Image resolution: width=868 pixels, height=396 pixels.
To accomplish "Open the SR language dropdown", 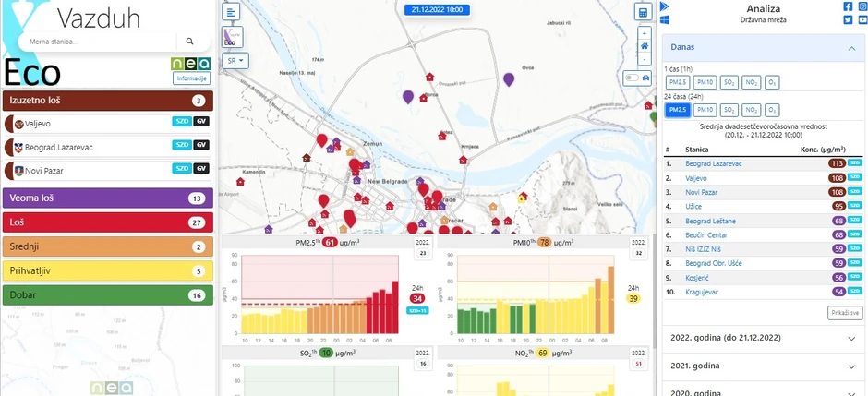I will coord(235,60).
